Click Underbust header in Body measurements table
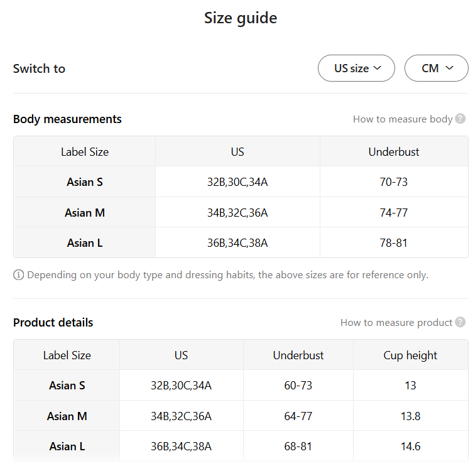 [394, 151]
